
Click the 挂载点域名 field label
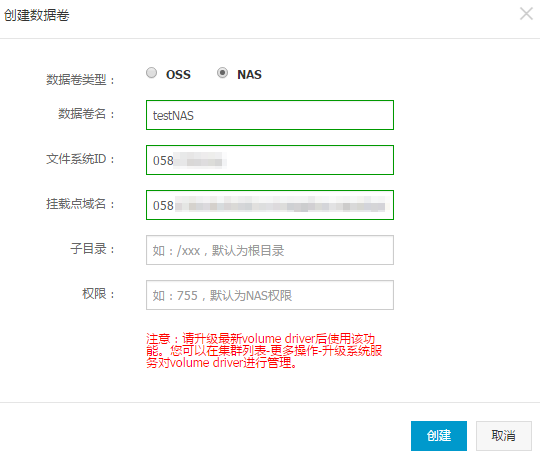(80, 204)
